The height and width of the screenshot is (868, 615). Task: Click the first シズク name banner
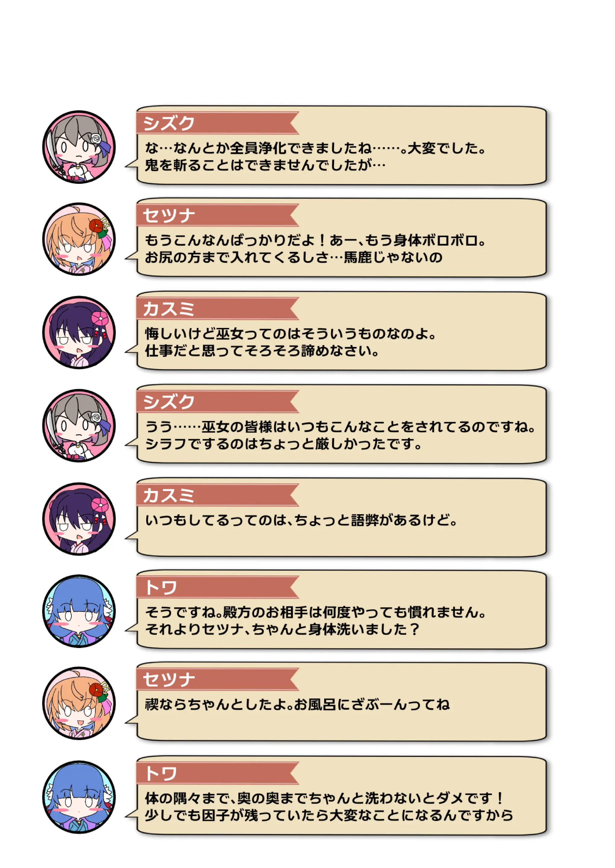click(218, 123)
